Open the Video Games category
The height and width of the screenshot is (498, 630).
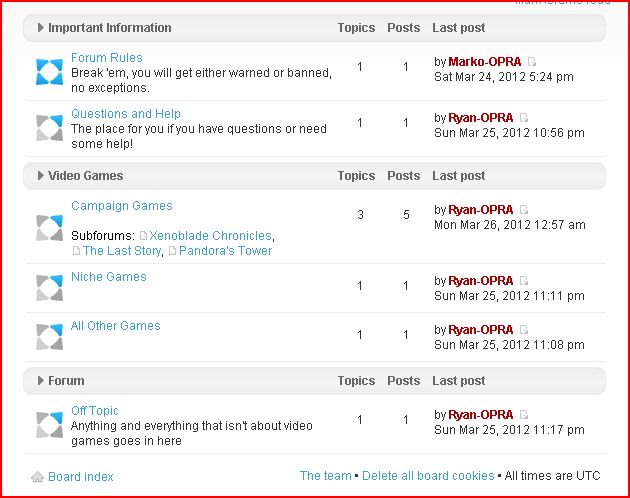tap(86, 176)
